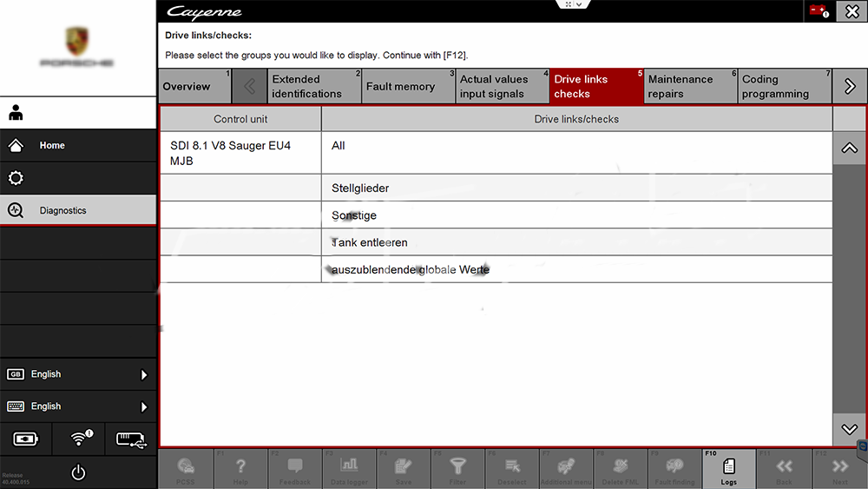The height and width of the screenshot is (489, 868).
Task: Open the Extended identifications tab
Action: [x=314, y=86]
